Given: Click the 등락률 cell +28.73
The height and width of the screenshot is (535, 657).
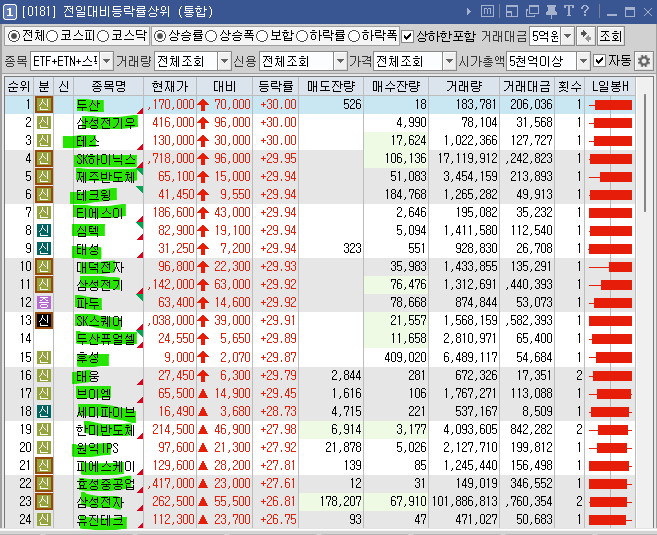Looking at the screenshot, I should tap(278, 411).
